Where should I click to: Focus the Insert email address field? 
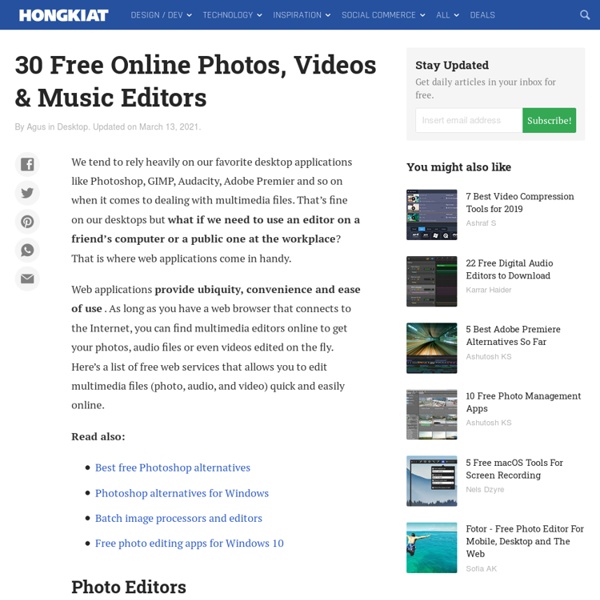(469, 121)
